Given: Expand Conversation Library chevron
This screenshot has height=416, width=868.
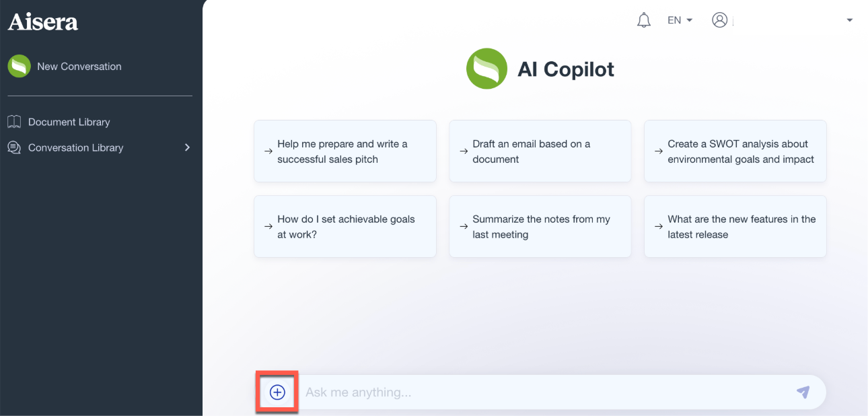Looking at the screenshot, I should click(x=187, y=147).
